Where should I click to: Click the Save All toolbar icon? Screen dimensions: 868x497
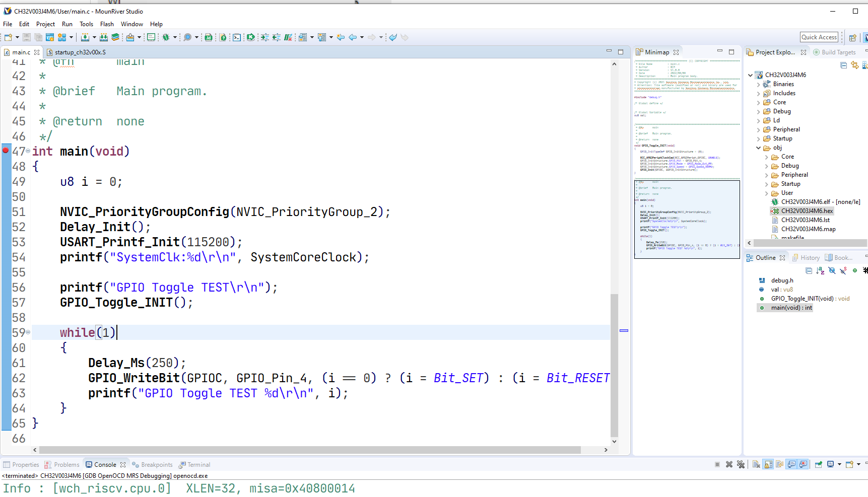(x=38, y=37)
